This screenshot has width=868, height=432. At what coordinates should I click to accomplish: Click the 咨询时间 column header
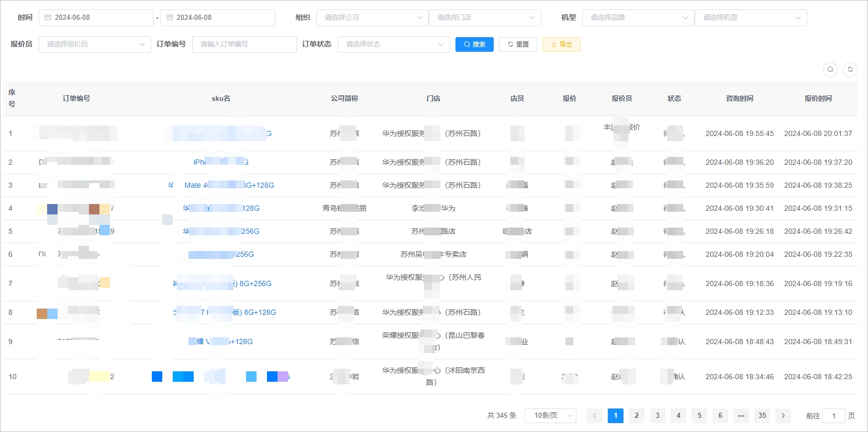pyautogui.click(x=740, y=98)
